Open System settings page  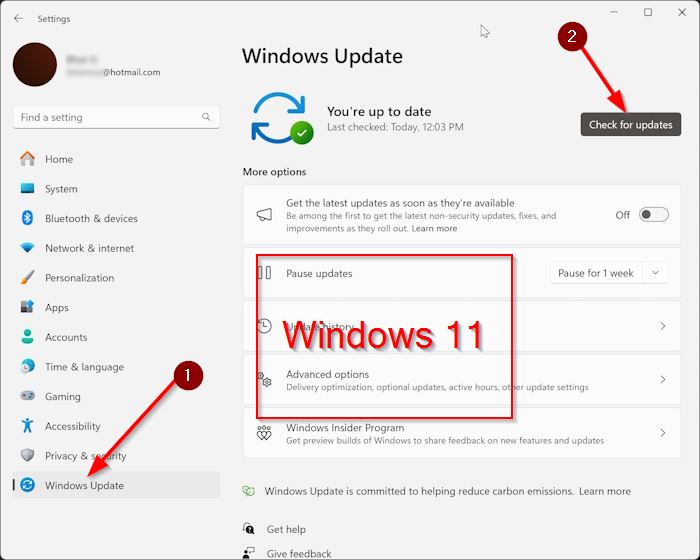(x=116, y=188)
